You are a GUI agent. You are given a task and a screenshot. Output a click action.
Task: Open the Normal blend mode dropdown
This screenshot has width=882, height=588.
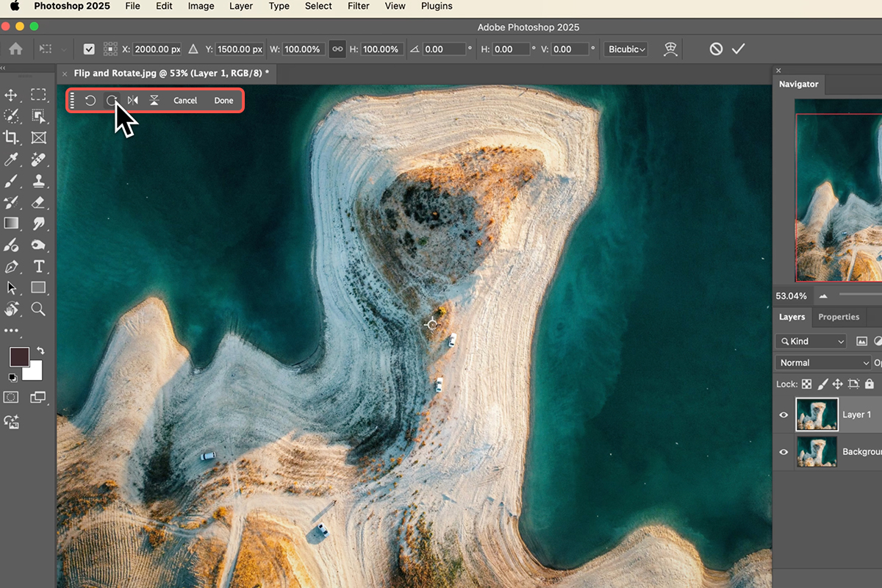[x=823, y=362]
